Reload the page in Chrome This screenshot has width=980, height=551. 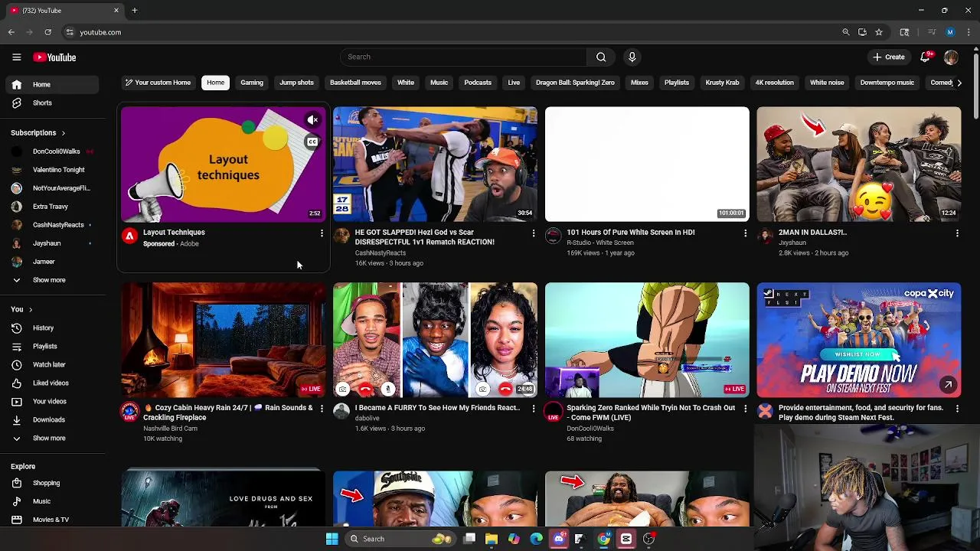click(47, 32)
